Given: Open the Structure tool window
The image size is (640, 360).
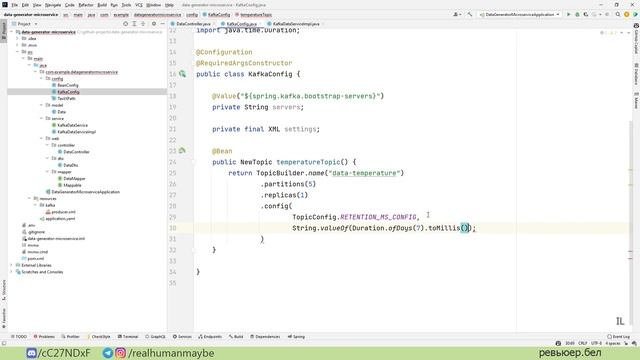Looking at the screenshot, I should 4,290.
